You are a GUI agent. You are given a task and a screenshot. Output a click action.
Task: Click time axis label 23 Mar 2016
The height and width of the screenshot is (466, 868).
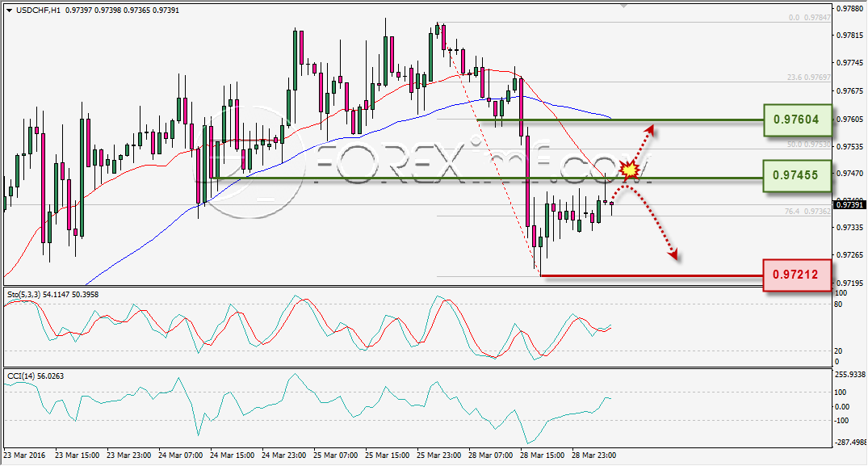point(24,455)
